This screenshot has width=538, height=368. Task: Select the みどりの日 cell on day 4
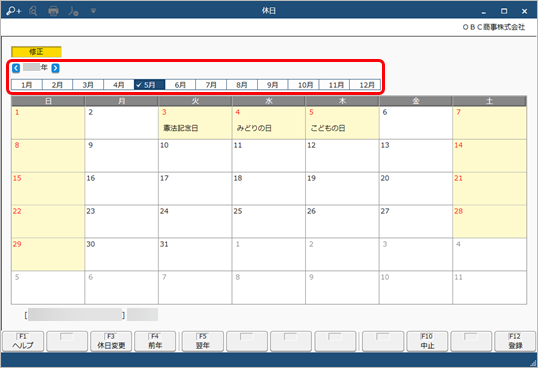tap(269, 123)
